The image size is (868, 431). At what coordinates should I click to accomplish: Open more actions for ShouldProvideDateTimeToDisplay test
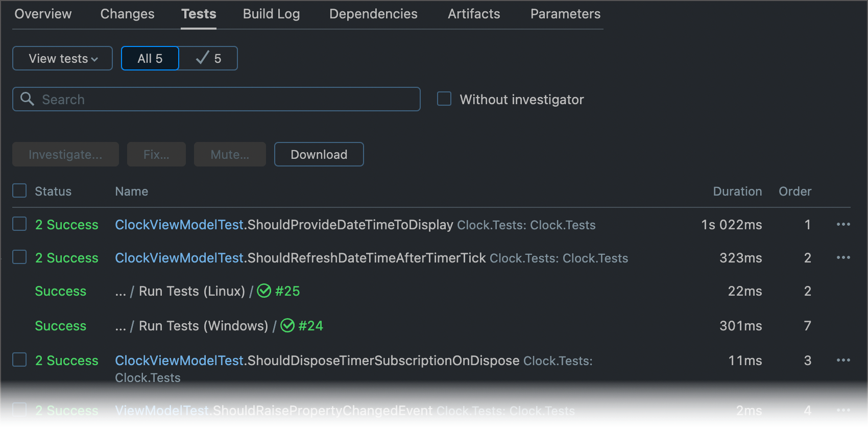coord(843,224)
